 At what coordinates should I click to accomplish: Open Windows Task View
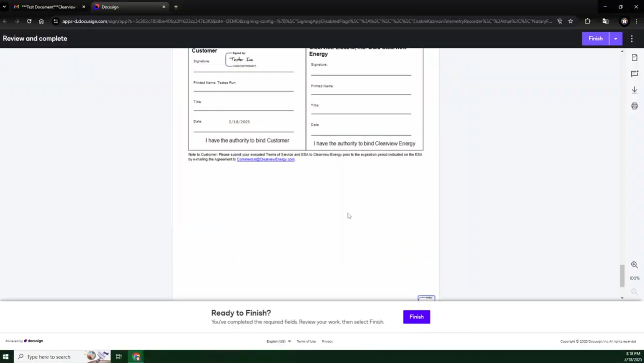coord(119,357)
